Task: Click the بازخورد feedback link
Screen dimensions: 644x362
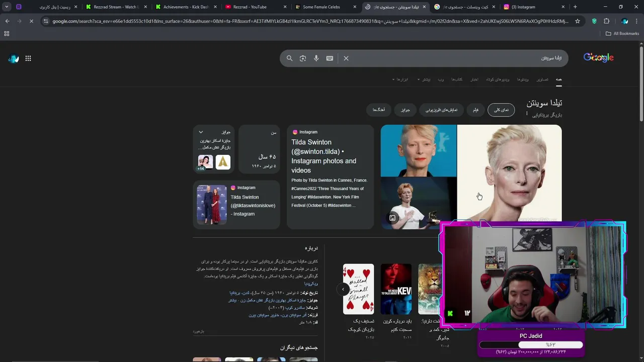Action: (x=198, y=331)
